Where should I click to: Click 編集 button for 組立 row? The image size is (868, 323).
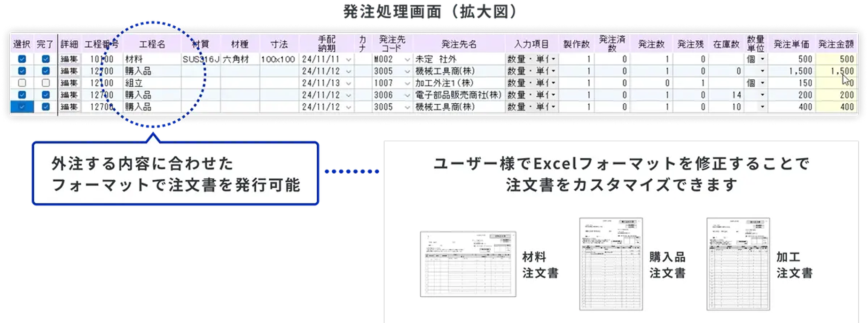pos(69,83)
